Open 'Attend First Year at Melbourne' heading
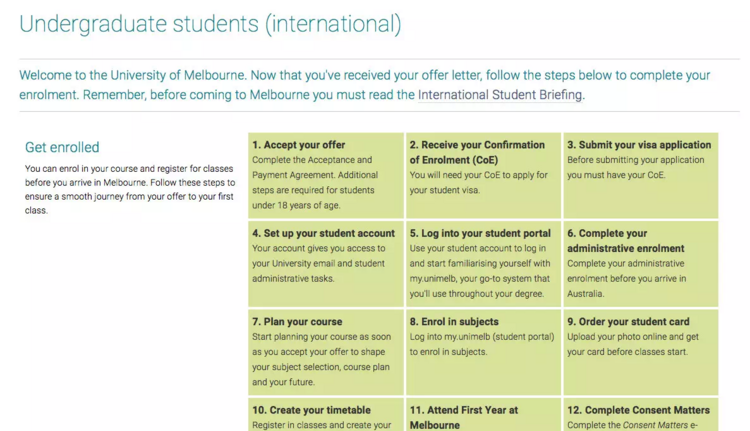The image size is (750, 431). tap(463, 417)
